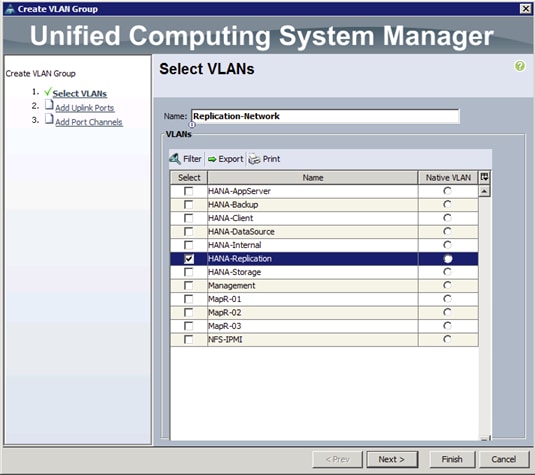
Task: Close the Create VLAN Group dialog
Action: 525,9
